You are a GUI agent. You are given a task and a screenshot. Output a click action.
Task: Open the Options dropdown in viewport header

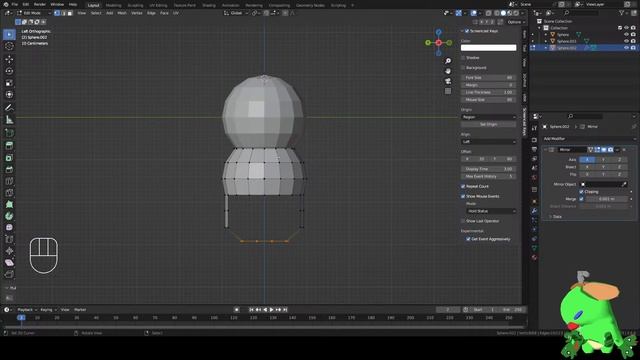[516, 22]
